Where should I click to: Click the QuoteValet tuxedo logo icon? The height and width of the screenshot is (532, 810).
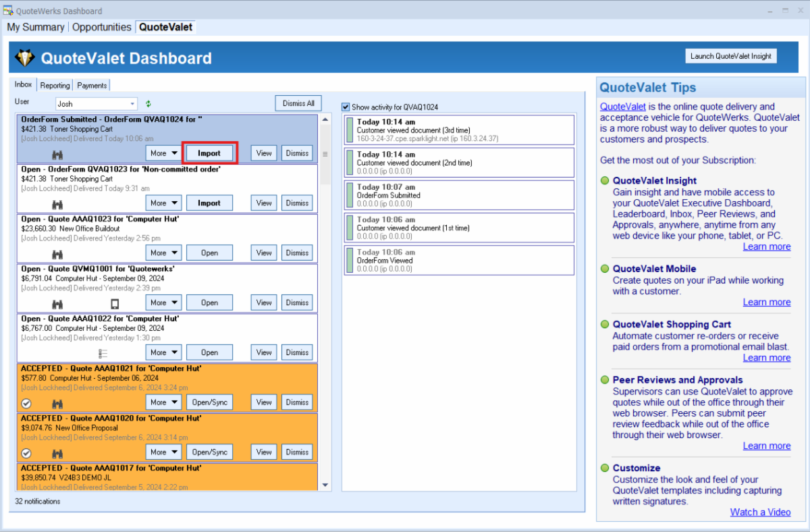[25, 58]
